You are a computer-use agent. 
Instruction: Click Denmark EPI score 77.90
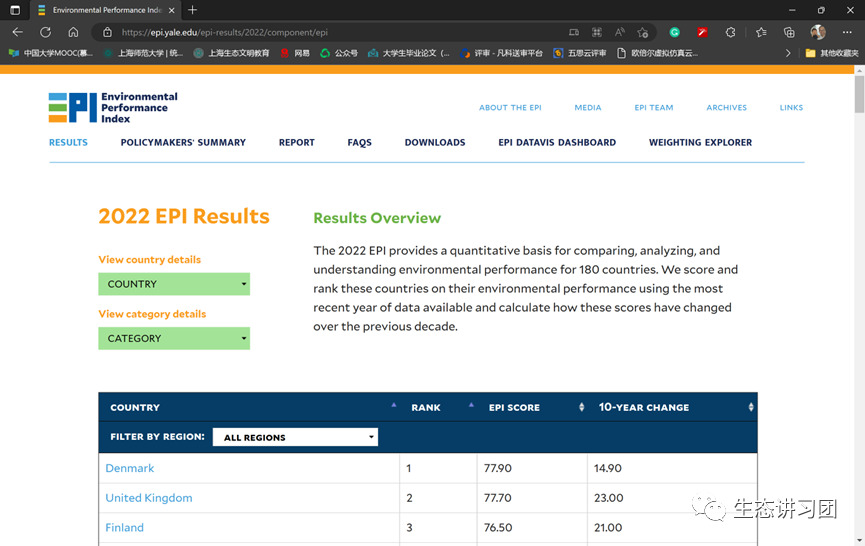pyautogui.click(x=498, y=468)
